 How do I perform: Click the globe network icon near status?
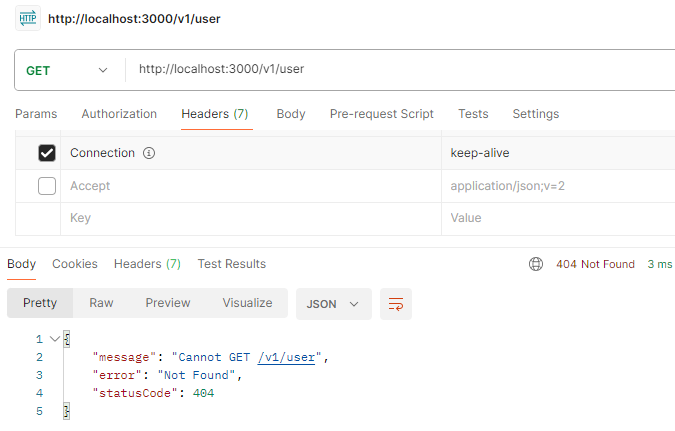[536, 264]
